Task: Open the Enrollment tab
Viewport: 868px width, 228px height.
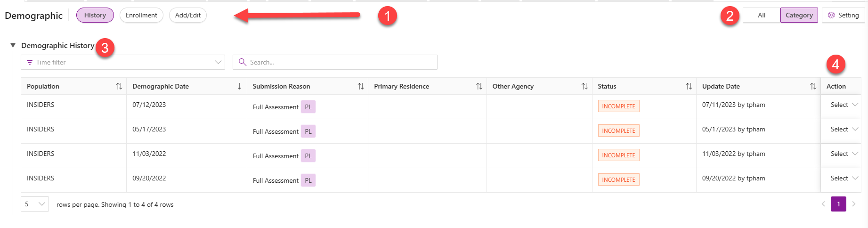Action: pyautogui.click(x=141, y=15)
